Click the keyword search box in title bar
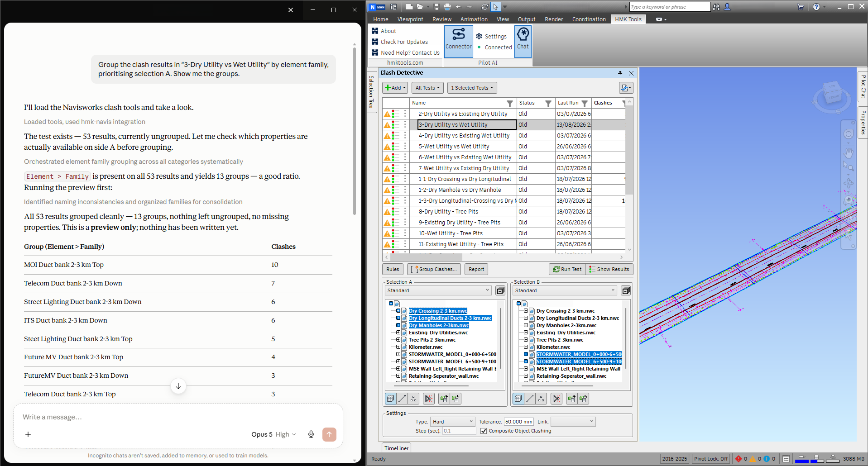 670,7
